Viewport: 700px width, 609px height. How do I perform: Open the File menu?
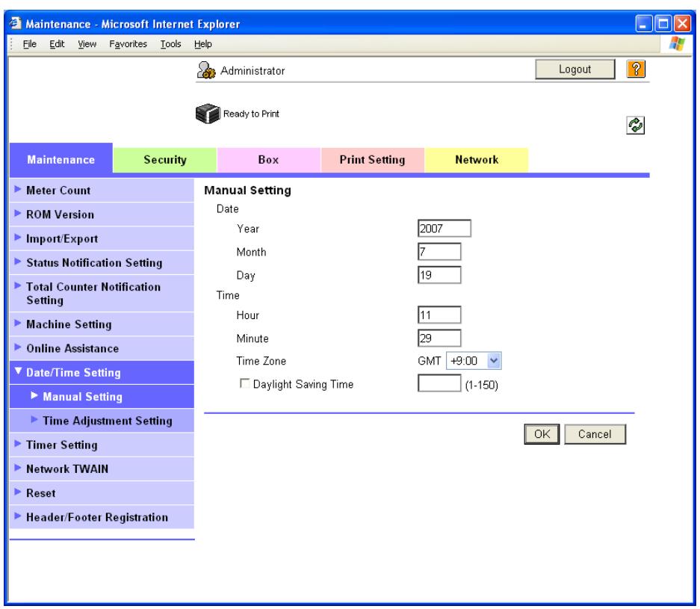pyautogui.click(x=29, y=44)
